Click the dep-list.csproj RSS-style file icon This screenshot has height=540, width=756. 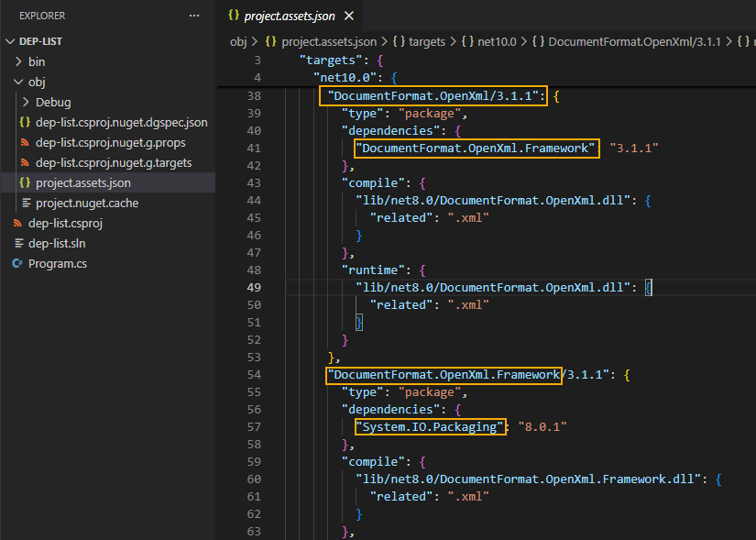click(x=17, y=223)
